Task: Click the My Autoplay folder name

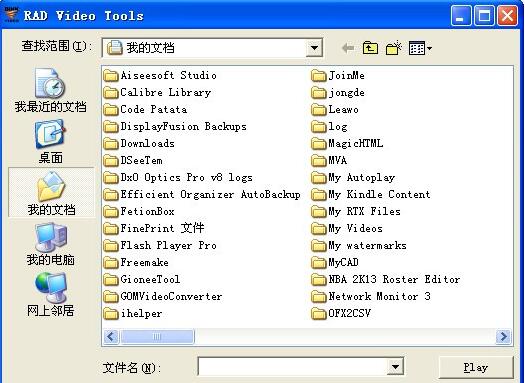Action: click(362, 178)
